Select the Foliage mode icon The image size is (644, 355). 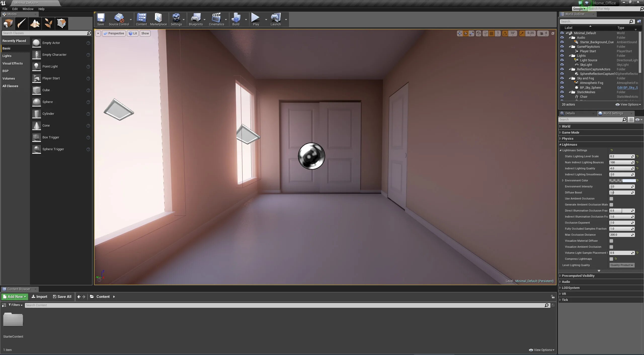point(48,24)
